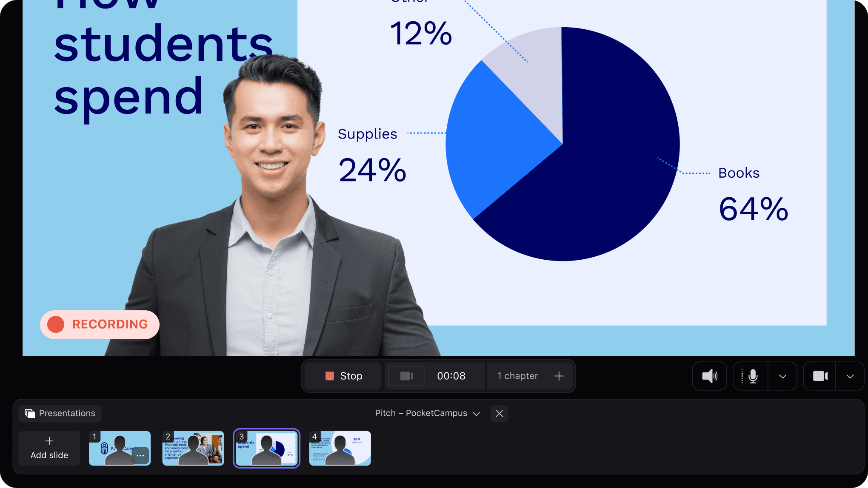
Task: Open the Presentations tab
Action: tap(60, 413)
